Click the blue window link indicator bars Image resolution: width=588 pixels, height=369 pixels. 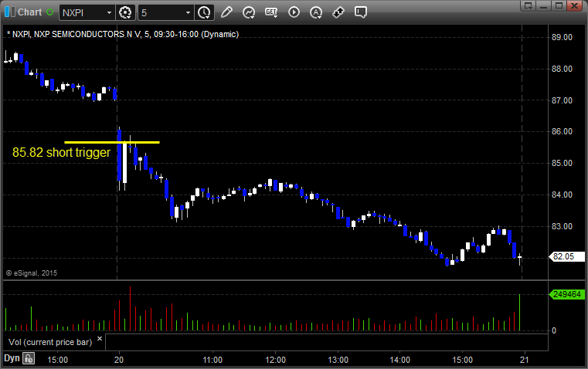pos(10,12)
